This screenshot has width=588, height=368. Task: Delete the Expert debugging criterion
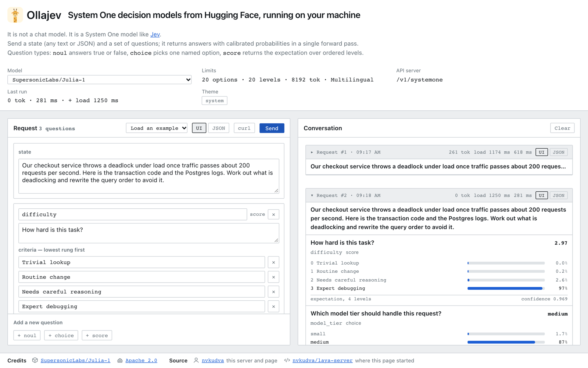tap(273, 307)
